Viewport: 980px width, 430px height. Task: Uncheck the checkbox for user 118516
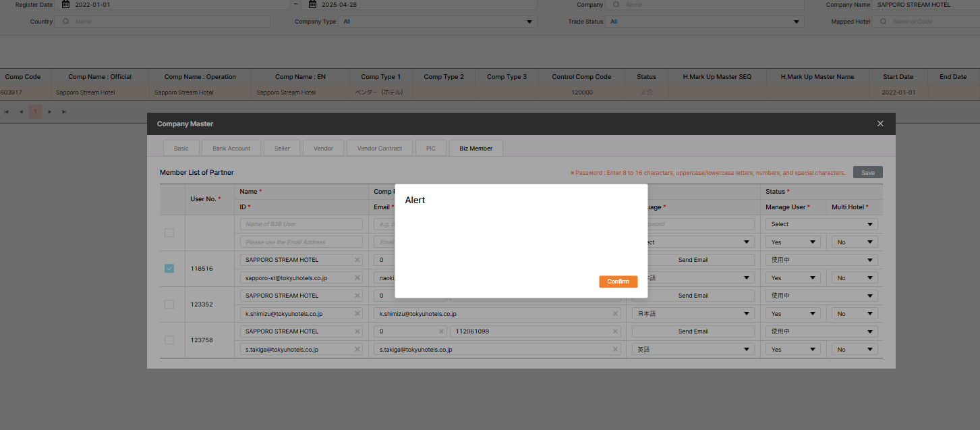tap(169, 269)
